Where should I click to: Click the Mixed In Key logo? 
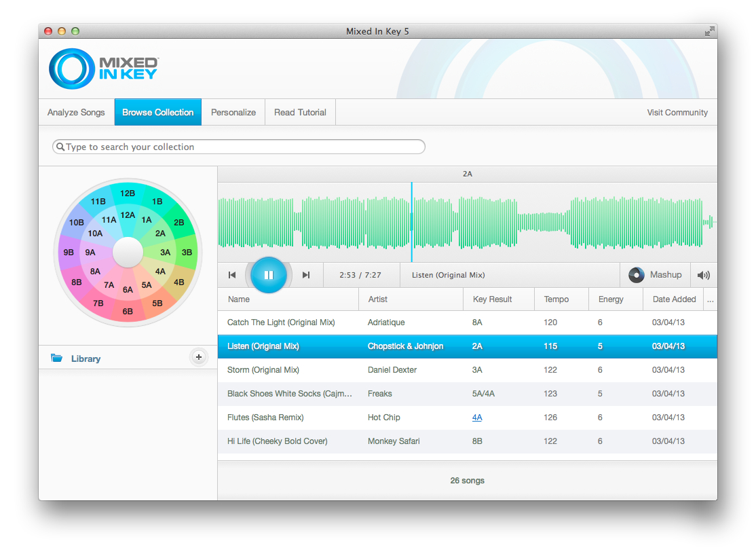(x=103, y=69)
